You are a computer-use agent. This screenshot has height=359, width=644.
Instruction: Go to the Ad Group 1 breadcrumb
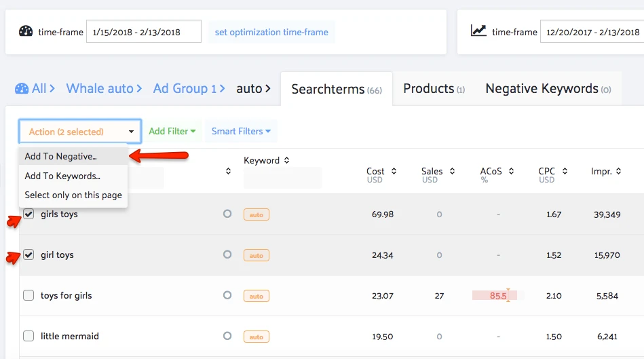[185, 88]
